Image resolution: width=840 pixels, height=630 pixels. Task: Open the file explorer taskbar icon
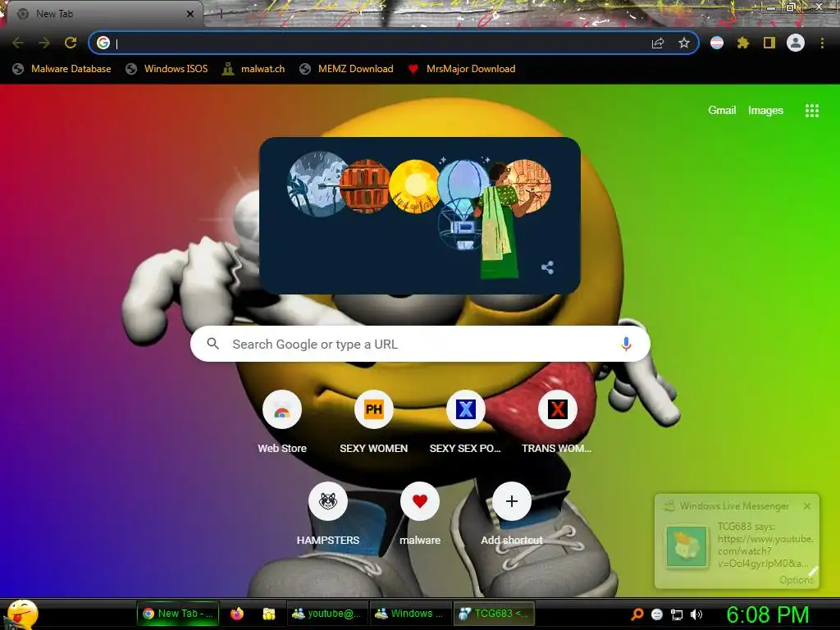[x=269, y=614]
